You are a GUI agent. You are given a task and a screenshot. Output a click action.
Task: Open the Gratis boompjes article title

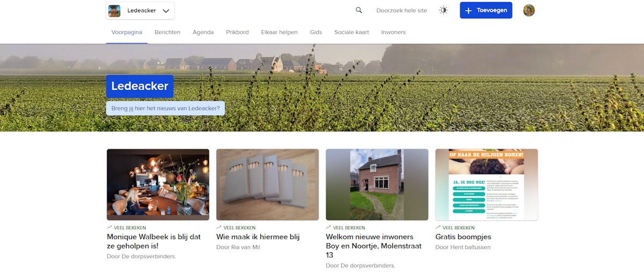click(463, 237)
